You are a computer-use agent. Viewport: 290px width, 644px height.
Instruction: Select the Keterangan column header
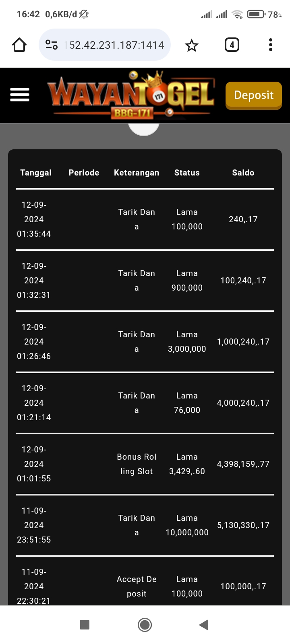pos(137,173)
